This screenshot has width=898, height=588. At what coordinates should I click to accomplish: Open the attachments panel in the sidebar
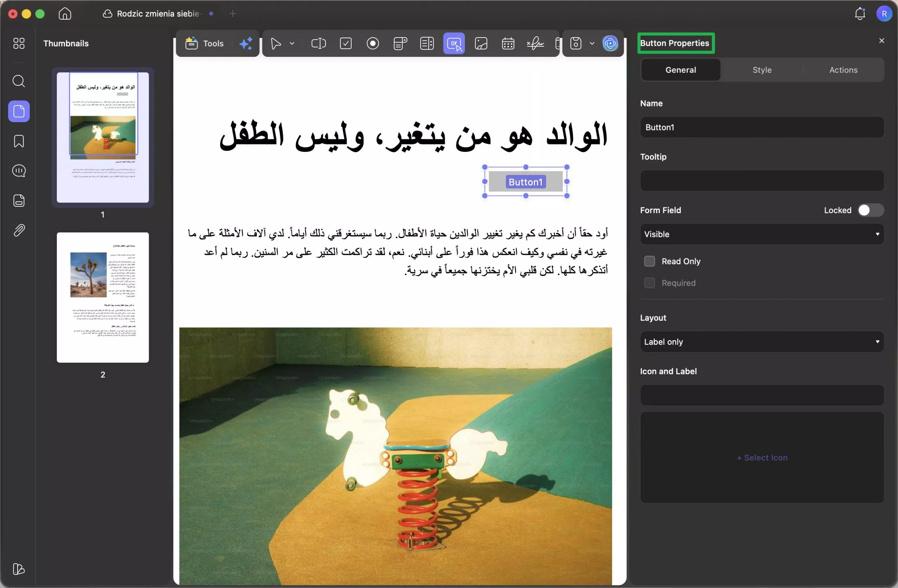19,230
